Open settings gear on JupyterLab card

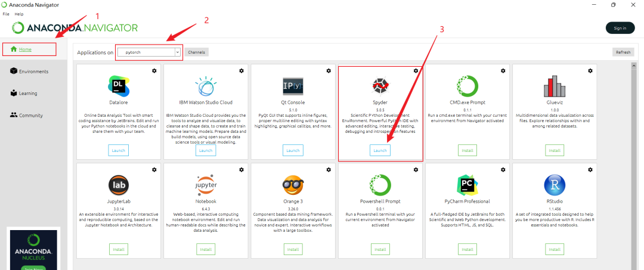coord(154,169)
